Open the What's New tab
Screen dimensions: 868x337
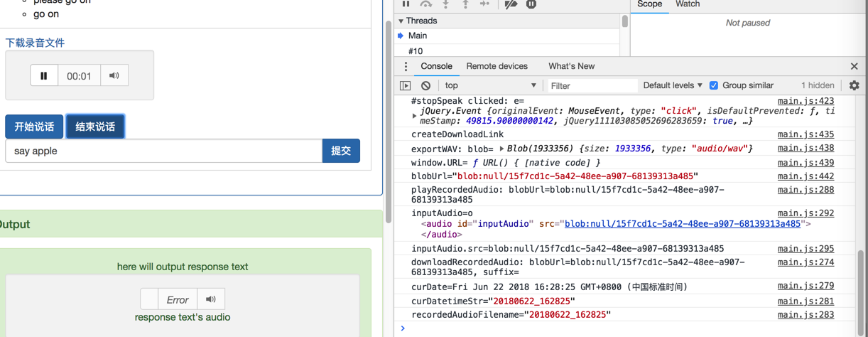click(571, 66)
